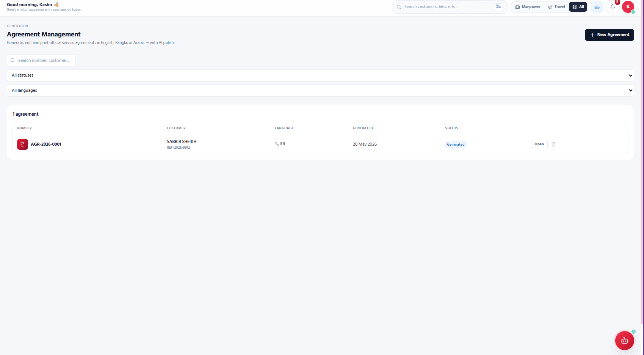Click the GENERATED column header
Screen dimensions: 644x355
tap(363, 128)
